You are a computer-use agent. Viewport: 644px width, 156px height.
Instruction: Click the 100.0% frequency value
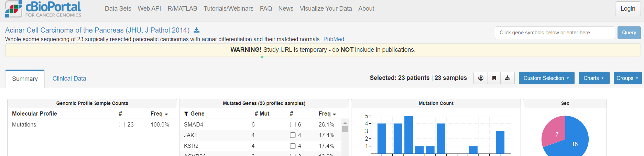[160, 124]
